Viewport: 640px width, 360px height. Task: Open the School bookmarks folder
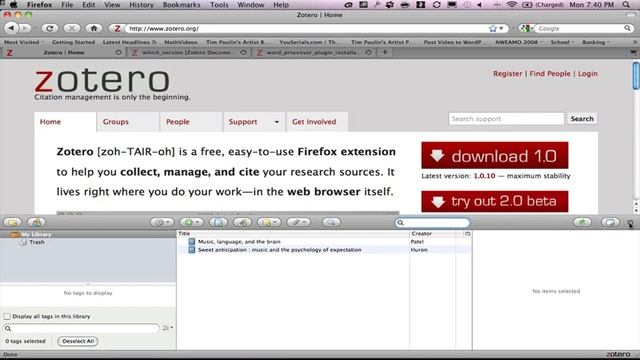coord(562,42)
